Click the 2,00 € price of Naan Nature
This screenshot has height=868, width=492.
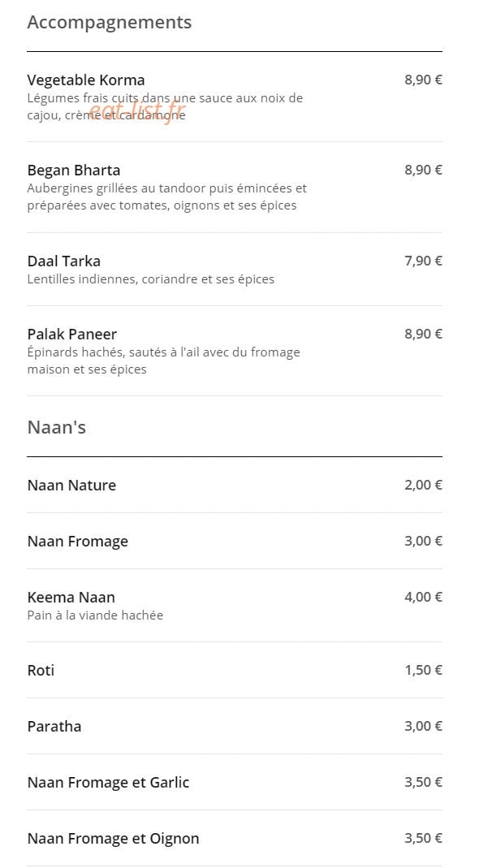(x=423, y=485)
